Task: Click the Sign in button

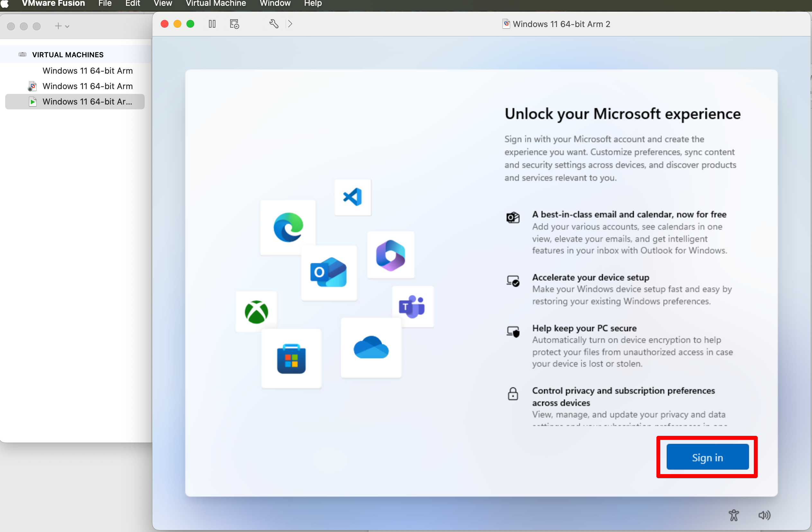Action: (707, 457)
